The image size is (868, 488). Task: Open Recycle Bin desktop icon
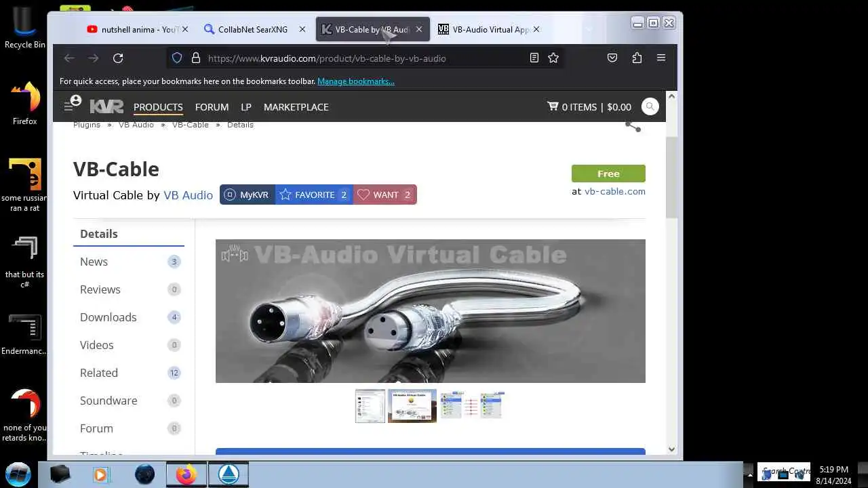coord(25,28)
